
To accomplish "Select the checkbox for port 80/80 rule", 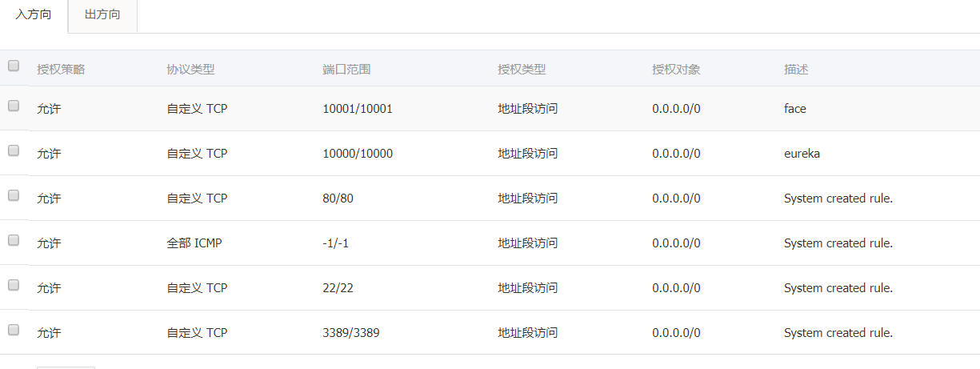I will click(14, 195).
